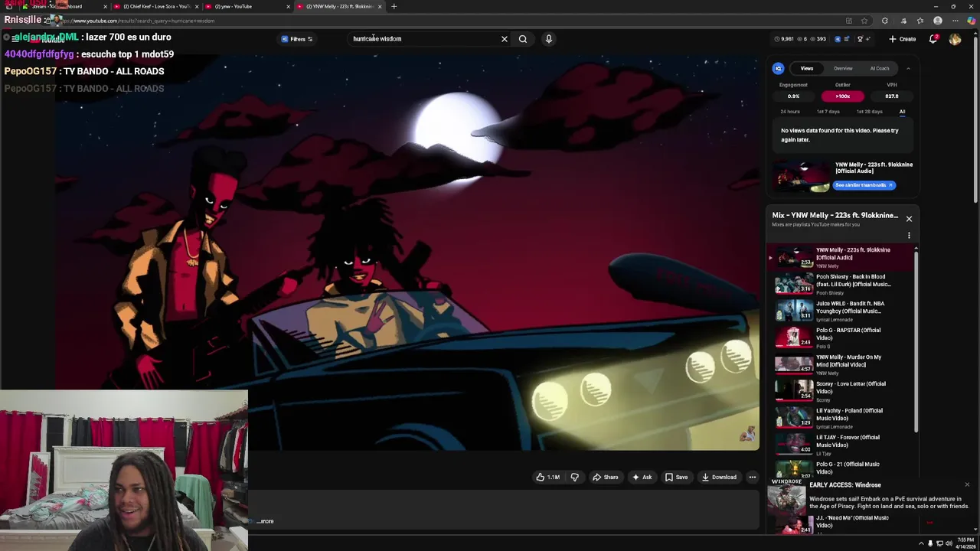980x551 pixels.
Task: Open the Filters menu
Action: pyautogui.click(x=297, y=39)
